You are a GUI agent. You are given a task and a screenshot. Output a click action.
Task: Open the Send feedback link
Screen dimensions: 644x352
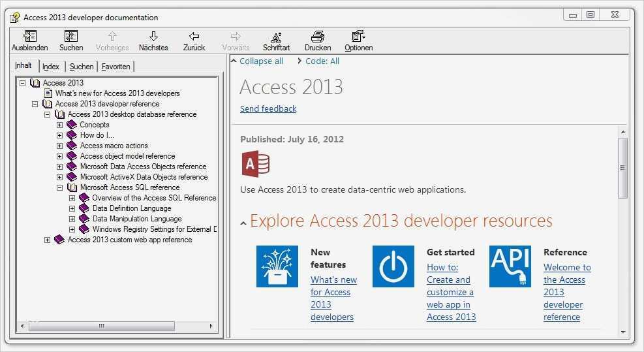268,108
